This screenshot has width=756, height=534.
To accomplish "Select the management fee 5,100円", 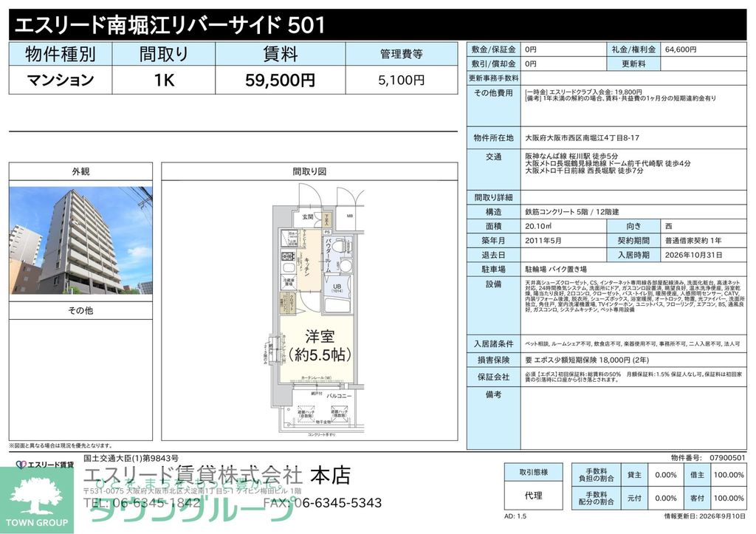I will point(402,80).
